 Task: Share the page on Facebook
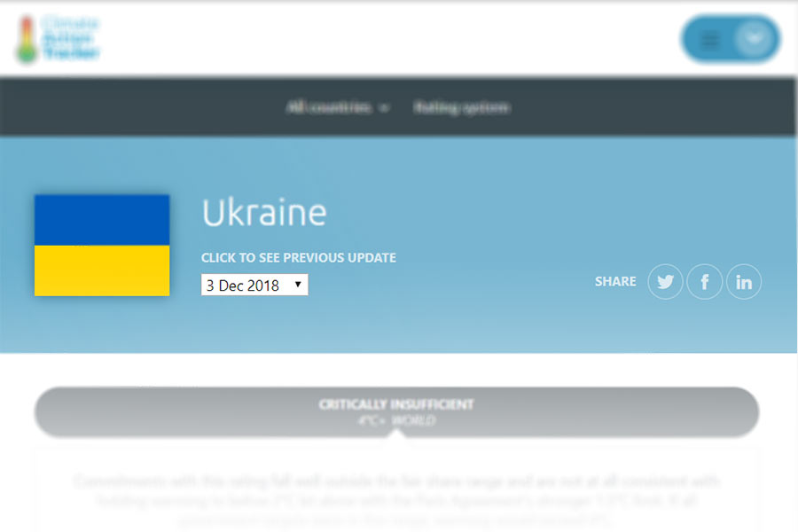point(705,282)
